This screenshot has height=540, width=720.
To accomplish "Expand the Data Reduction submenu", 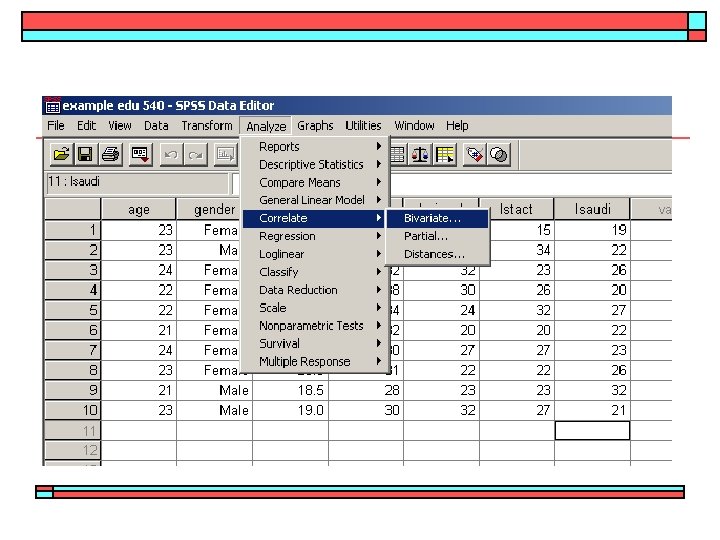I will pos(315,290).
